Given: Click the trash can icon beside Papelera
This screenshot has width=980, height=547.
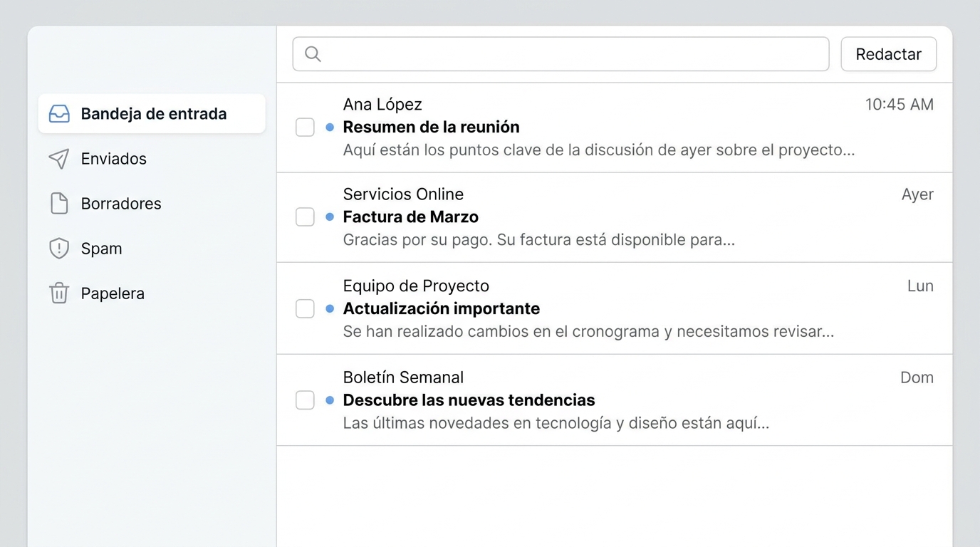Looking at the screenshot, I should [x=59, y=293].
